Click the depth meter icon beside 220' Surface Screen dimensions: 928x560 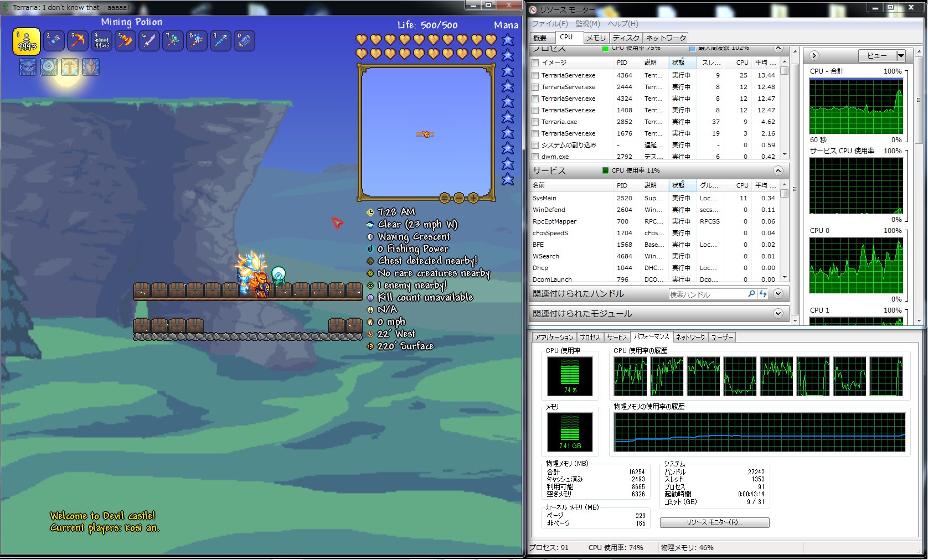(x=370, y=346)
